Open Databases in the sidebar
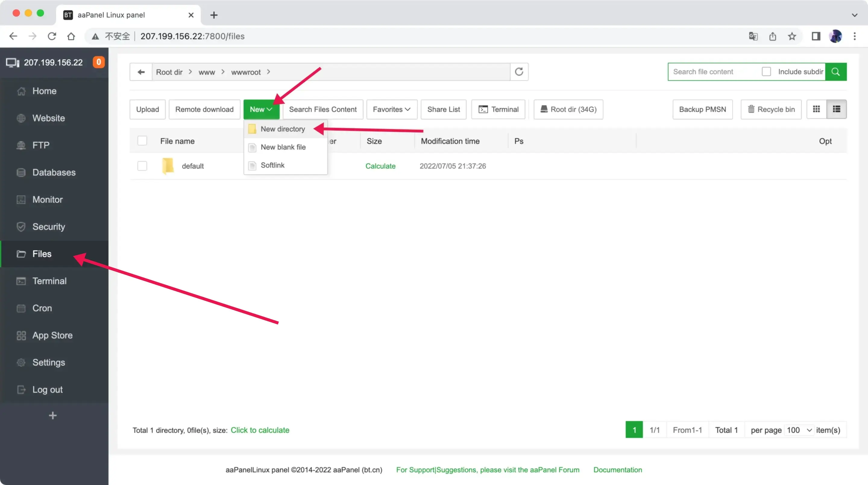 pyautogui.click(x=54, y=172)
